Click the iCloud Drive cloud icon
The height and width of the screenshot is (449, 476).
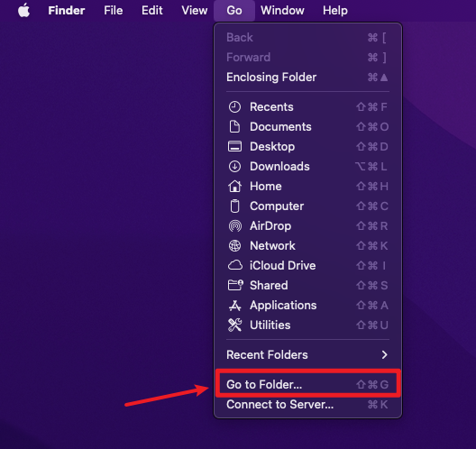click(235, 265)
